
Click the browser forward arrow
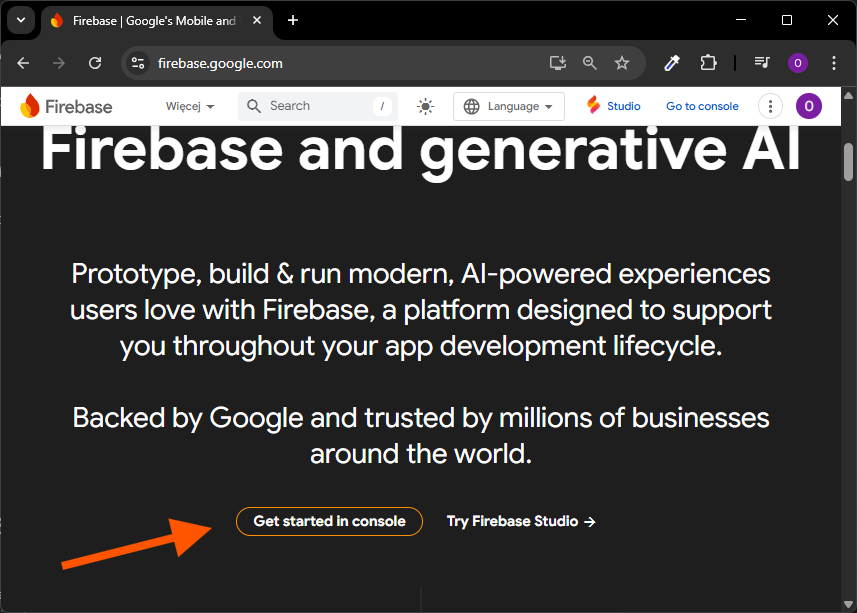pyautogui.click(x=58, y=63)
